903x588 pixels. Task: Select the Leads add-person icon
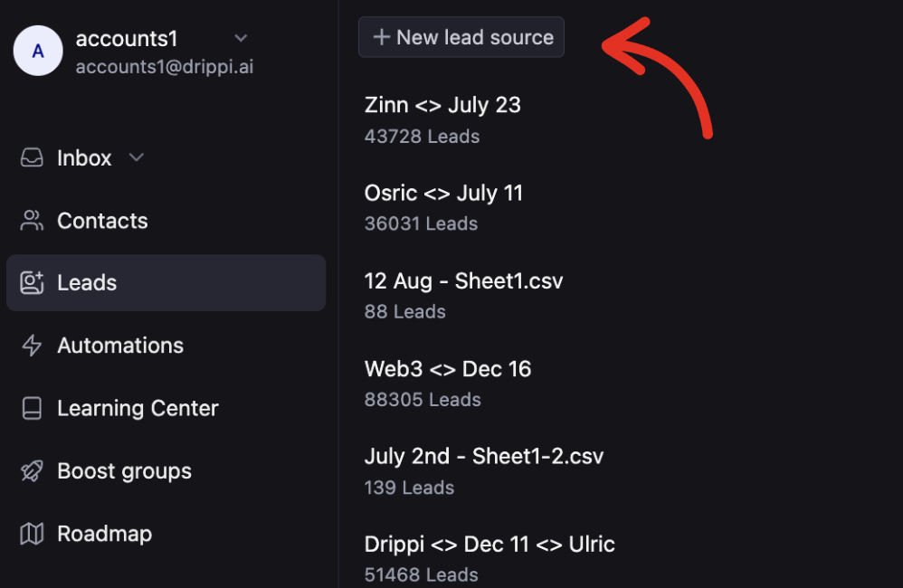point(32,282)
